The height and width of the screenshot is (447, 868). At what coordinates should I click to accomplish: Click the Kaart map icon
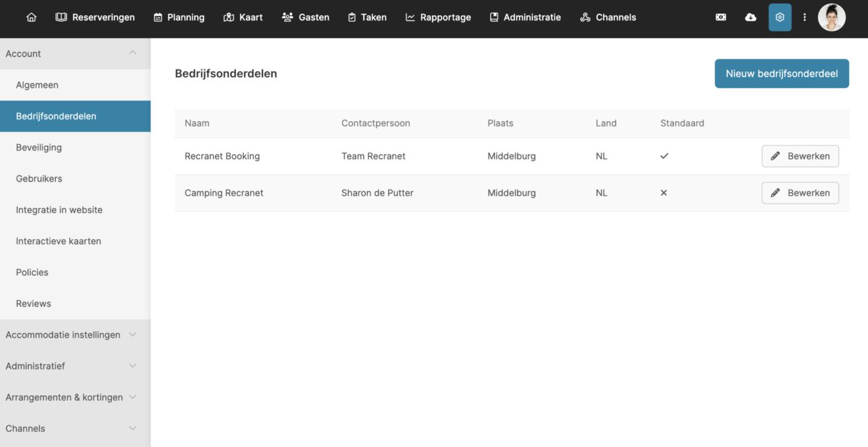coord(229,17)
